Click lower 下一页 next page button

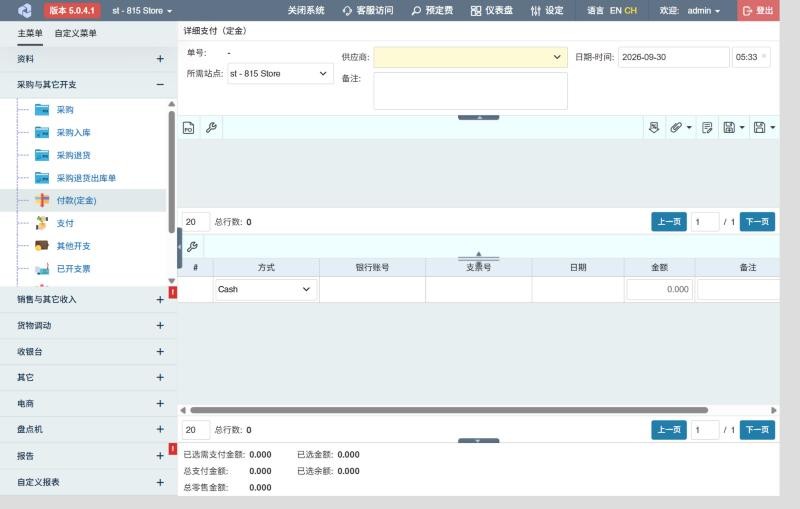click(757, 430)
